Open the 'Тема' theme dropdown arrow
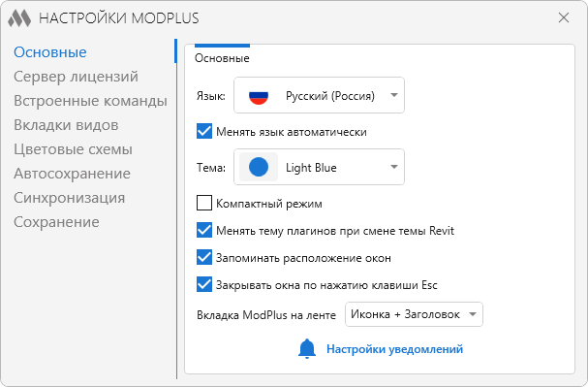 pos(393,167)
